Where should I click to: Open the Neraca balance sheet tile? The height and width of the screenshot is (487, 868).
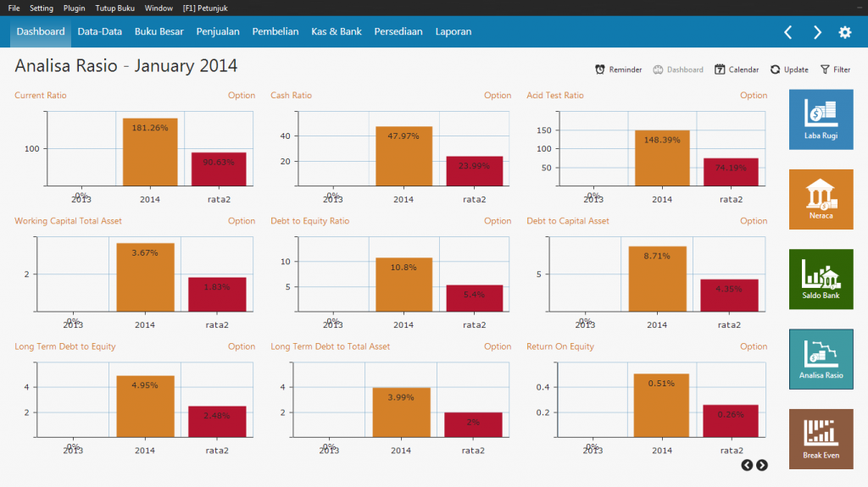[821, 199]
